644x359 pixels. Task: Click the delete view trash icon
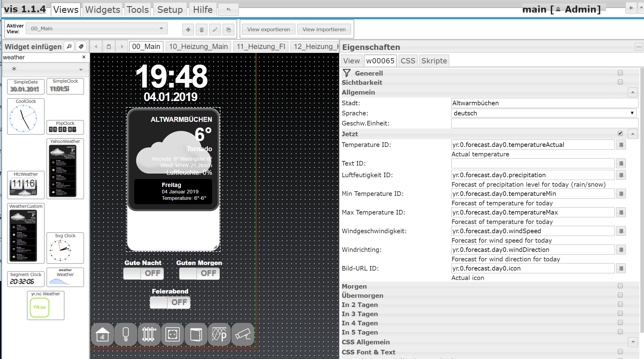click(201, 30)
